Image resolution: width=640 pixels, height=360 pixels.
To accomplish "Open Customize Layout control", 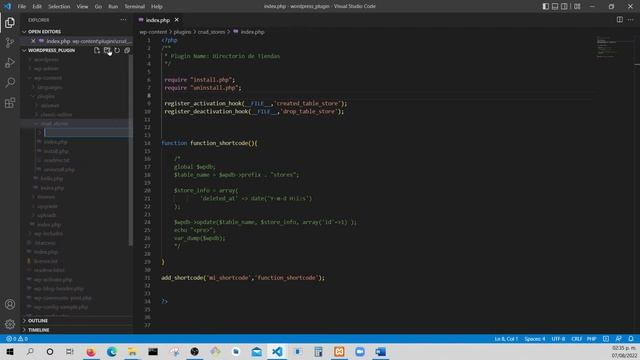I will [577, 6].
